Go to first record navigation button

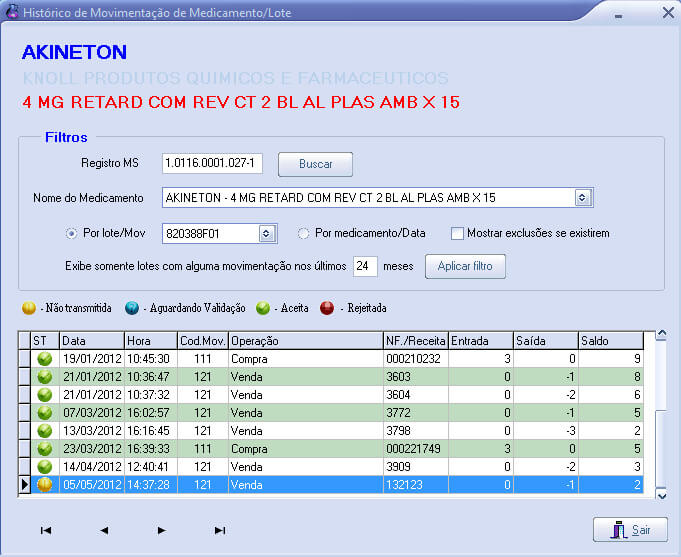46,530
